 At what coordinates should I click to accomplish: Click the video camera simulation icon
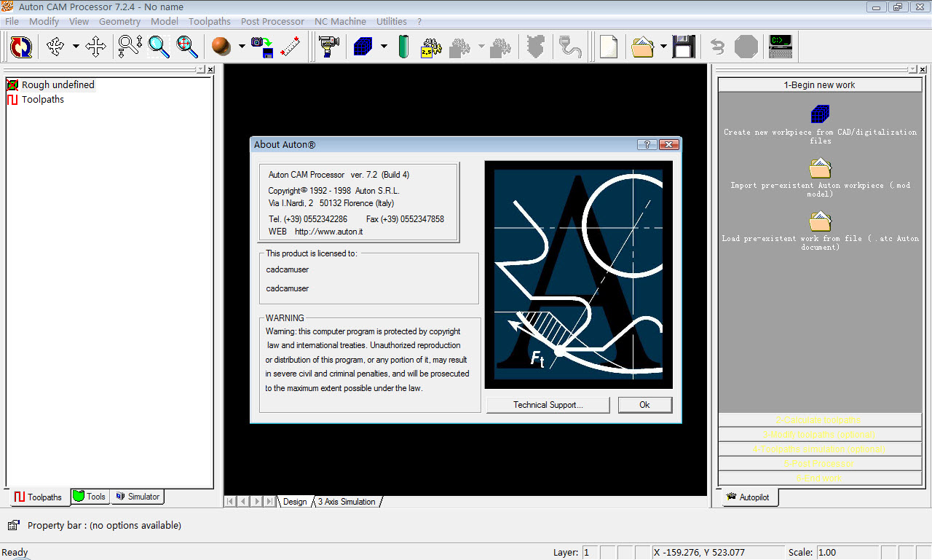(329, 47)
